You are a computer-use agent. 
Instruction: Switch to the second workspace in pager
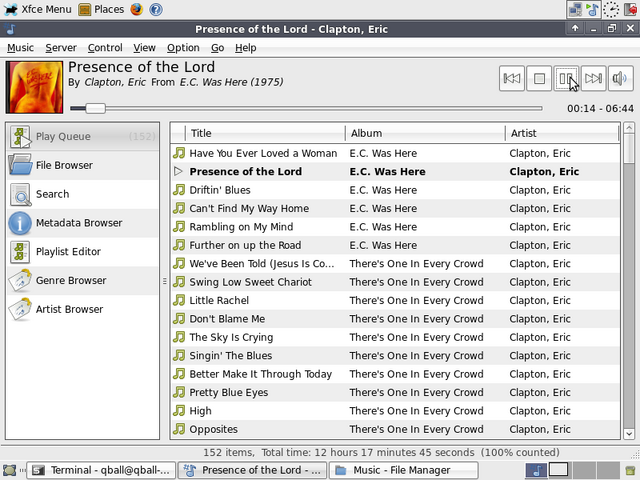pos(559,470)
